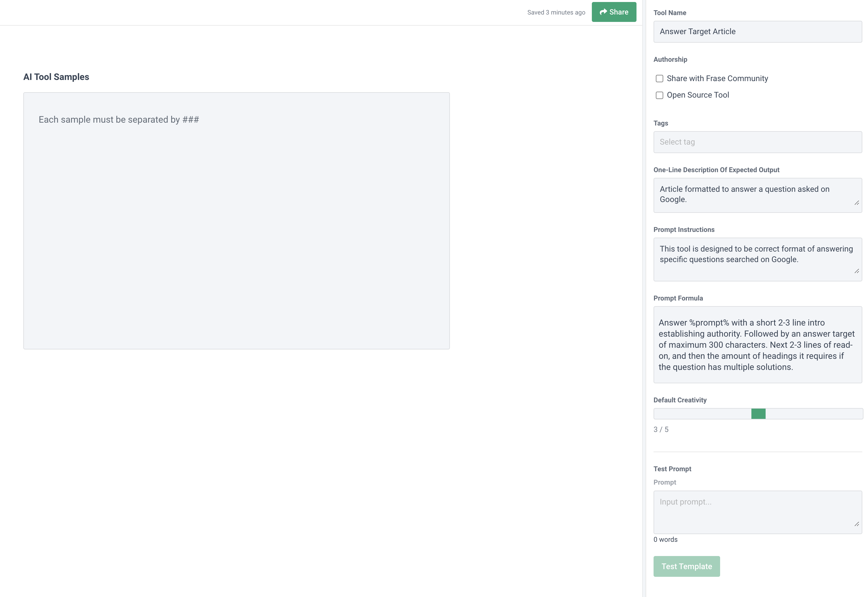Click Test Template button
This screenshot has height=597, width=868.
pos(687,566)
